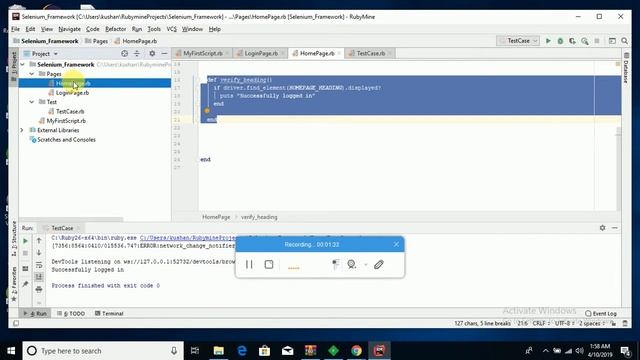The width and height of the screenshot is (640, 360).
Task: Click the pencil annotate icon in recorder
Action: point(378,264)
